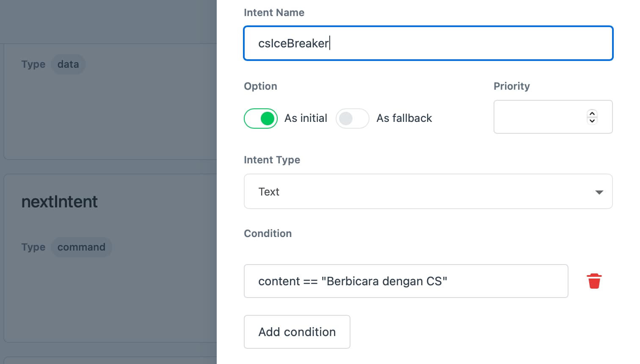Click the "command" type badge
This screenshot has width=640, height=364.
pyautogui.click(x=81, y=247)
